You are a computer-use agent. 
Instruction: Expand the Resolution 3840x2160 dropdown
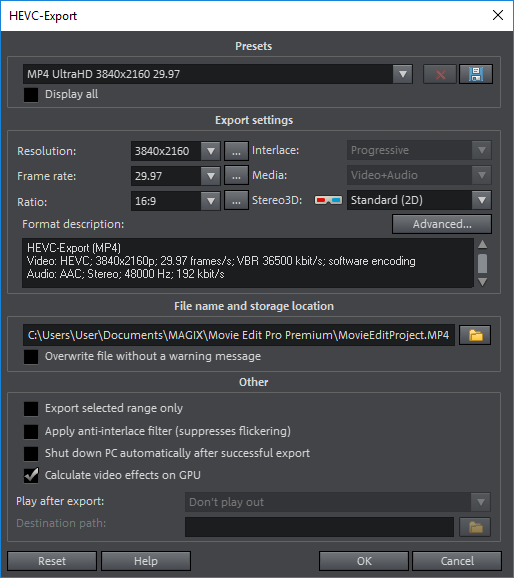tap(176, 151)
